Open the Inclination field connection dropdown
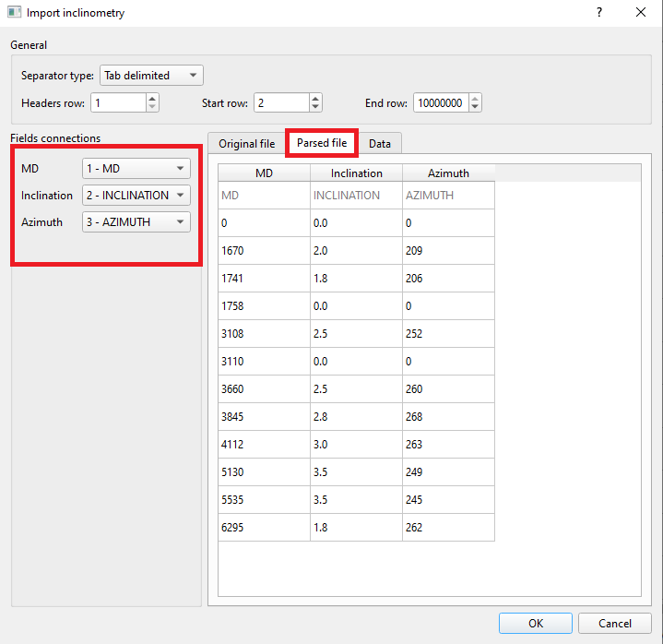Image resolution: width=663 pixels, height=644 pixels. (136, 195)
